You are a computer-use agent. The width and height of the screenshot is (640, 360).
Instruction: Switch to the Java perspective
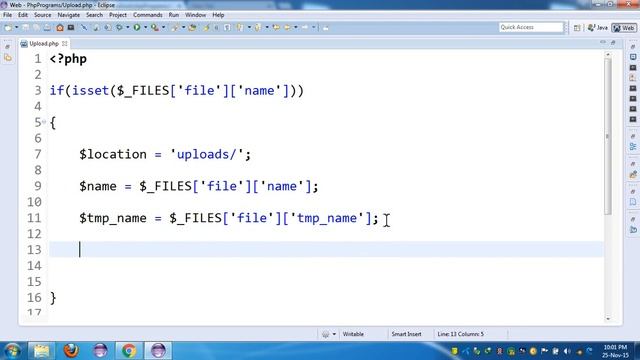point(598,28)
